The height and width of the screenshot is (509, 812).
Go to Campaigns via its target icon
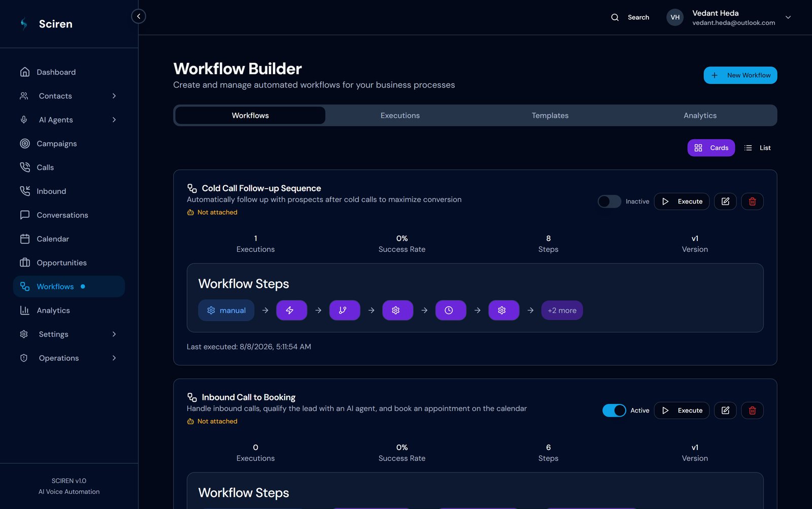coord(25,144)
